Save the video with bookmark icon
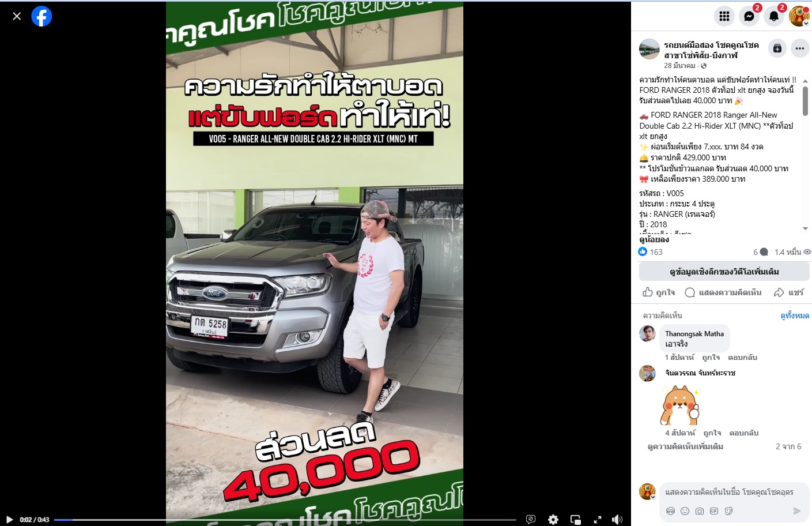Image resolution: width=812 pixels, height=526 pixels. tap(777, 48)
